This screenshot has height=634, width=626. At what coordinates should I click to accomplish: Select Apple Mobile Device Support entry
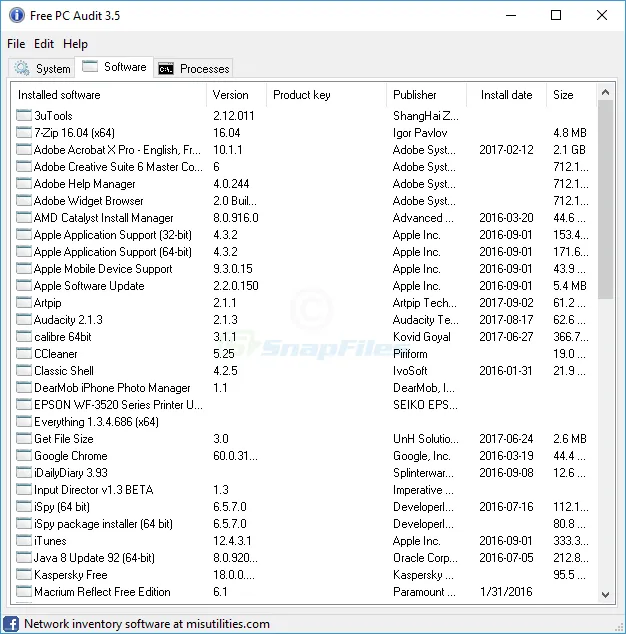pos(103,268)
